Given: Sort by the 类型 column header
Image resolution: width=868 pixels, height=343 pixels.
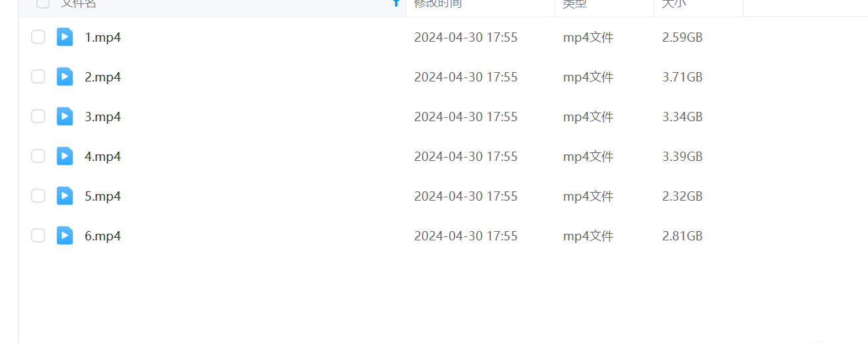Looking at the screenshot, I should (575, 3).
